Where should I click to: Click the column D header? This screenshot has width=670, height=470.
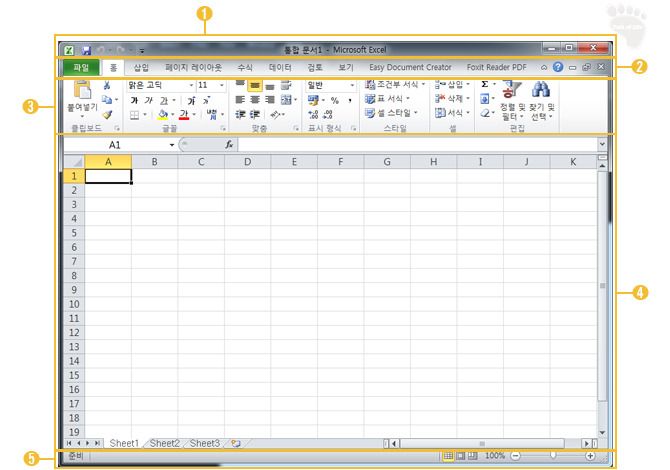click(x=247, y=162)
